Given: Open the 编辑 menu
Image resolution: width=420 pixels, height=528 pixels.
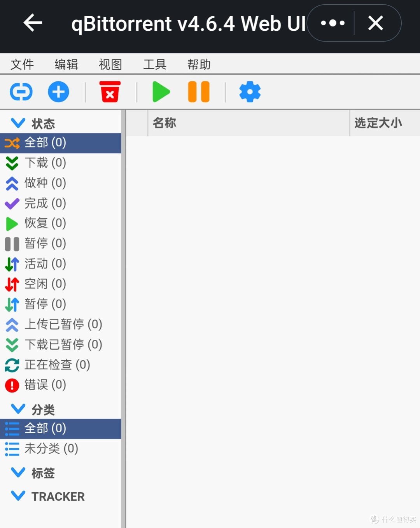Looking at the screenshot, I should [x=66, y=64].
